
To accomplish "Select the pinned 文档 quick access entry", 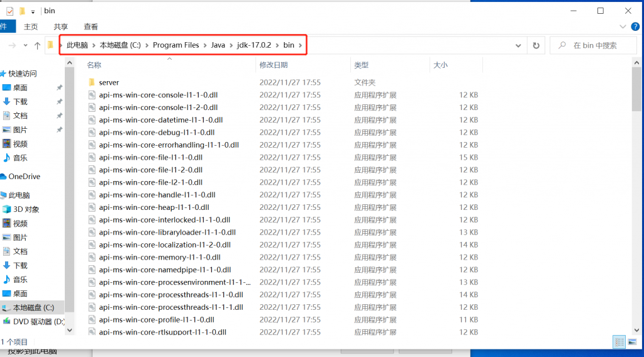I will tap(15, 116).
